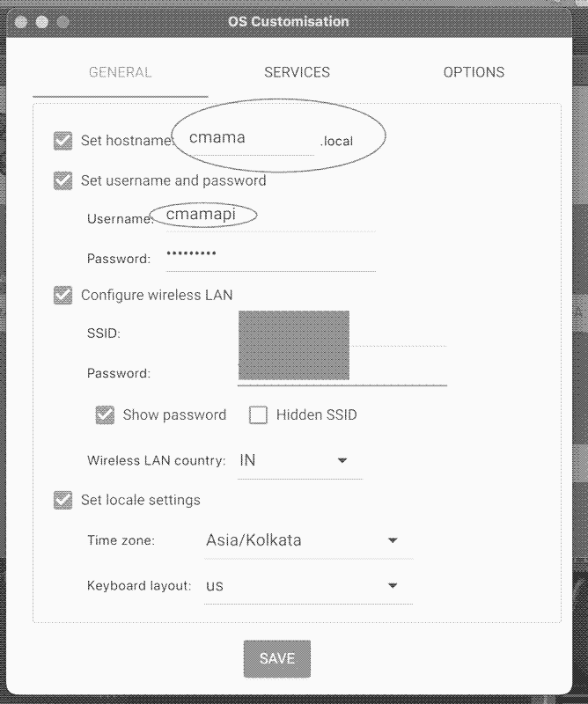
Task: Switch to the GENERAL tab
Action: coord(121,72)
